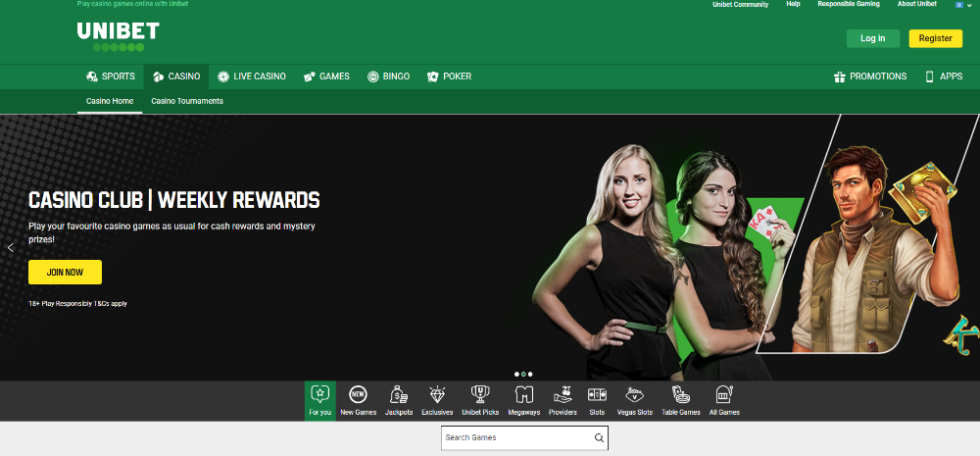Go to previous banner slide arrow
The width and height of the screenshot is (980, 456).
coord(11,248)
